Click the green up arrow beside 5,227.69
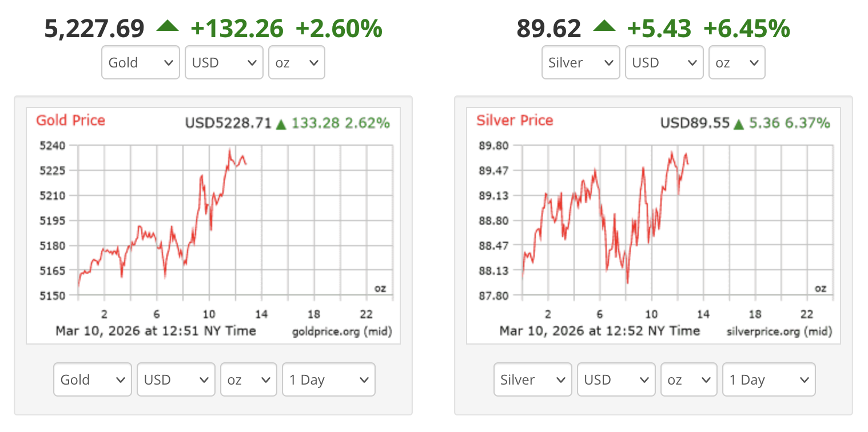868x432 pixels. 168,26
